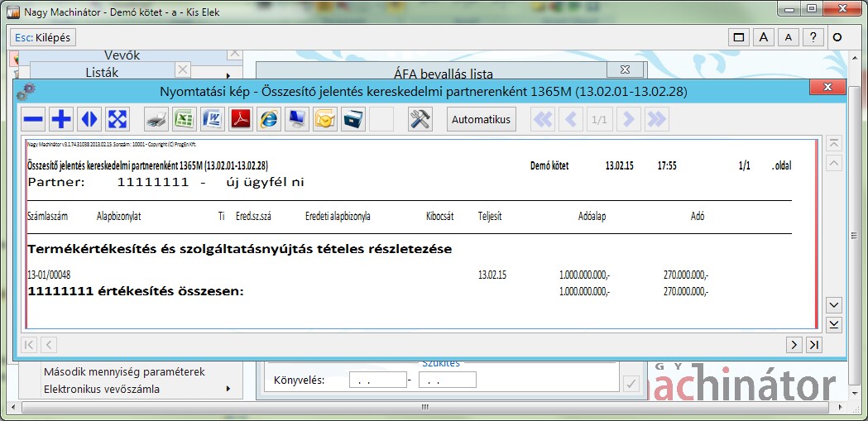Jump to the bottom of the preview
This screenshot has height=421, width=868.
[x=834, y=324]
